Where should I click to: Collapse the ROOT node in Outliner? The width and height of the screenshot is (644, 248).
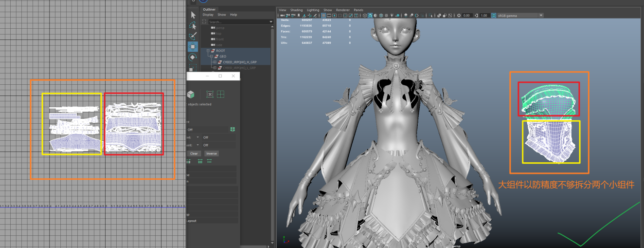click(x=208, y=51)
